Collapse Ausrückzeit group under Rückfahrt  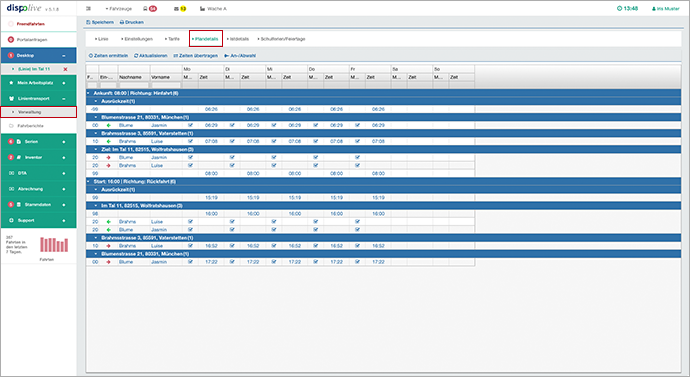96,190
